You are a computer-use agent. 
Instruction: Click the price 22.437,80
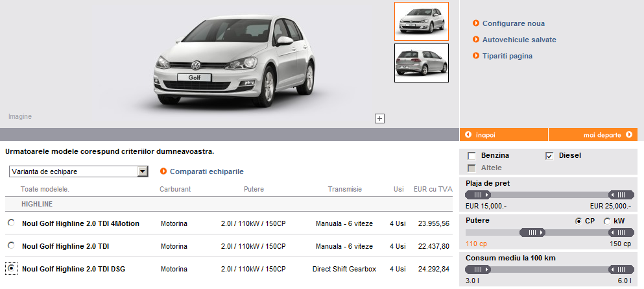pyautogui.click(x=434, y=246)
